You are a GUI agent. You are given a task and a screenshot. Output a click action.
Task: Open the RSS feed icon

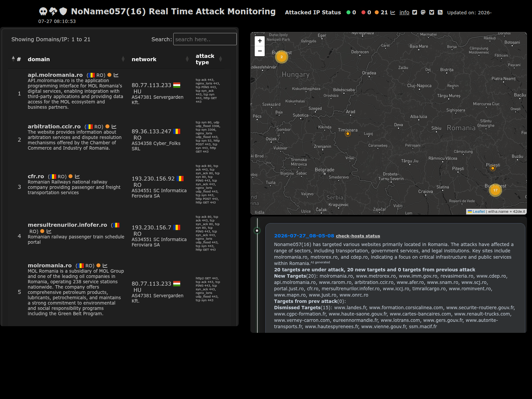(x=440, y=13)
